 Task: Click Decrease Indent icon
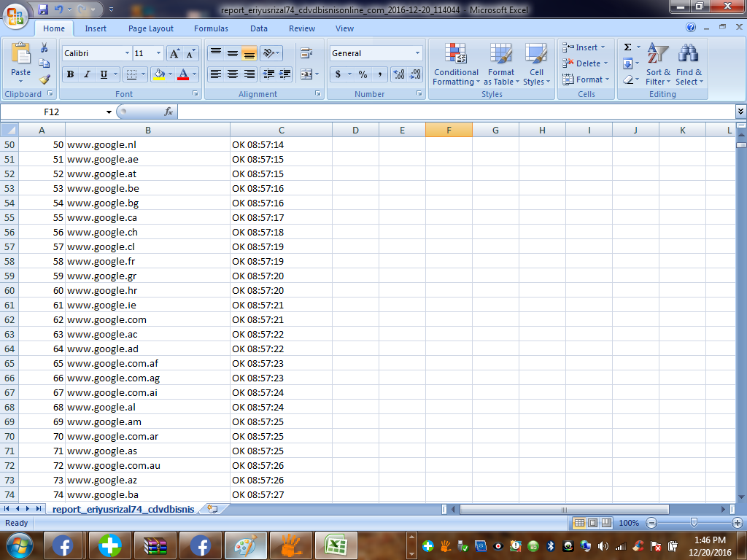[x=268, y=74]
